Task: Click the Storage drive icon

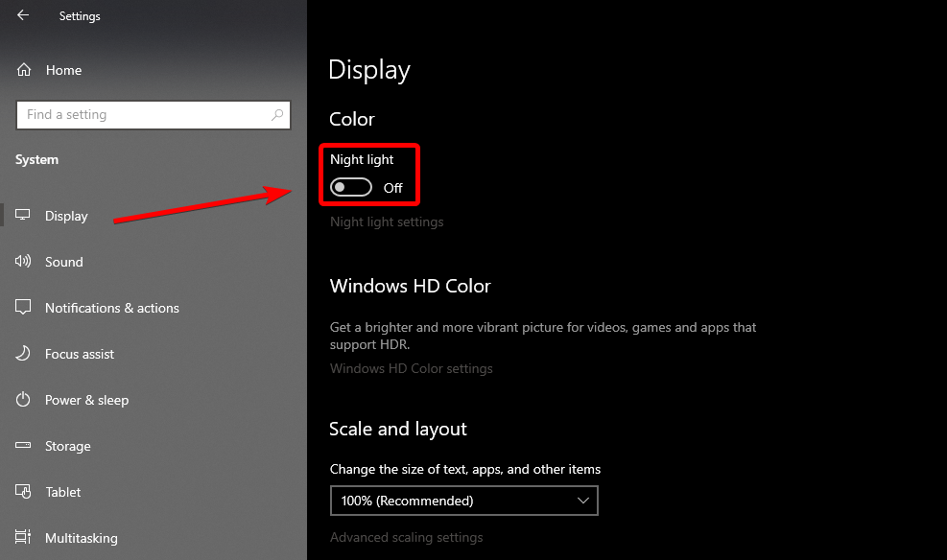Action: point(23,445)
